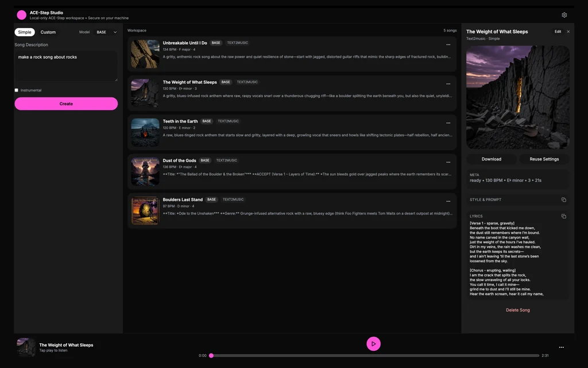This screenshot has width=588, height=368.
Task: Select the Dust of the Gods thumbnail
Action: pyautogui.click(x=145, y=171)
